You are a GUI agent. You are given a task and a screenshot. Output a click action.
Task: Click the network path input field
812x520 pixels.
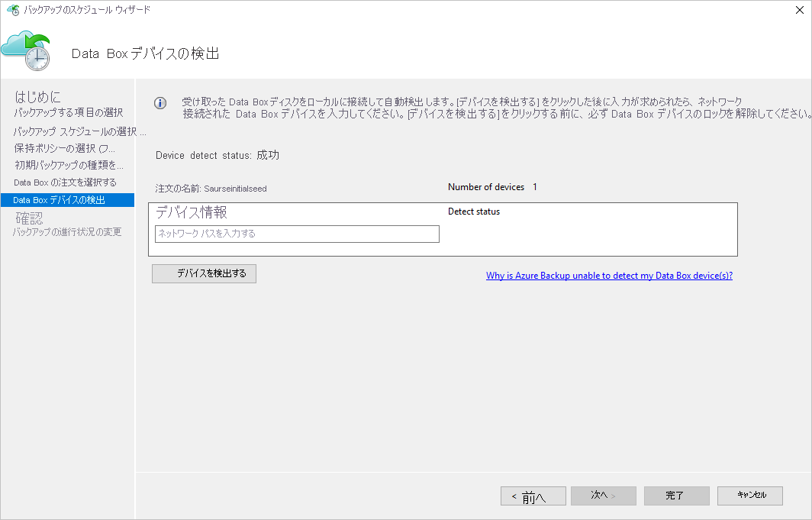pos(297,234)
